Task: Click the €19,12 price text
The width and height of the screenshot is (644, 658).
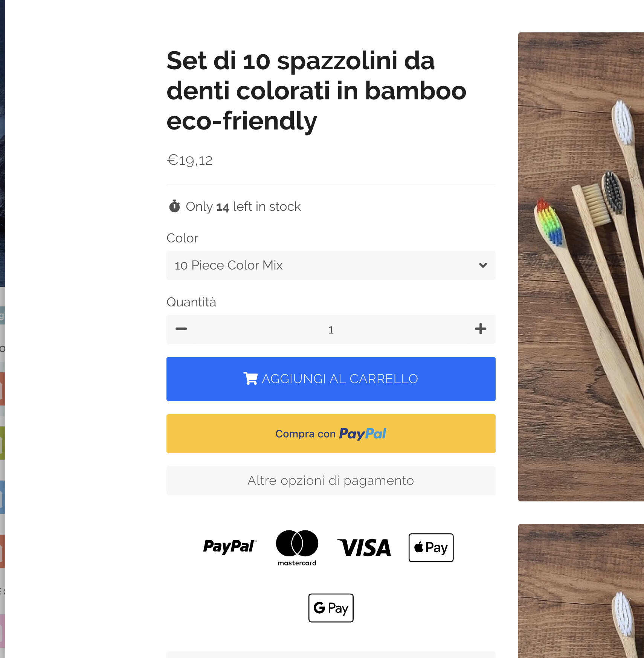Action: click(190, 160)
